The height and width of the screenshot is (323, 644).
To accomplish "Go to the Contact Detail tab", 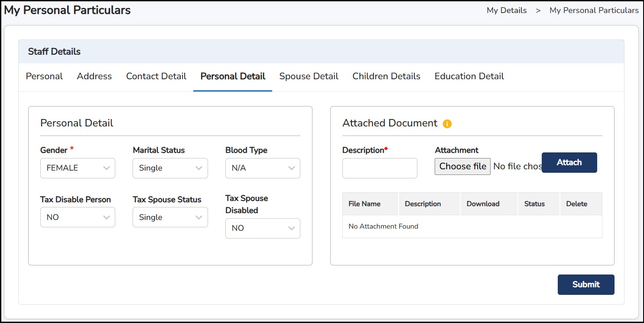I will pos(156,77).
